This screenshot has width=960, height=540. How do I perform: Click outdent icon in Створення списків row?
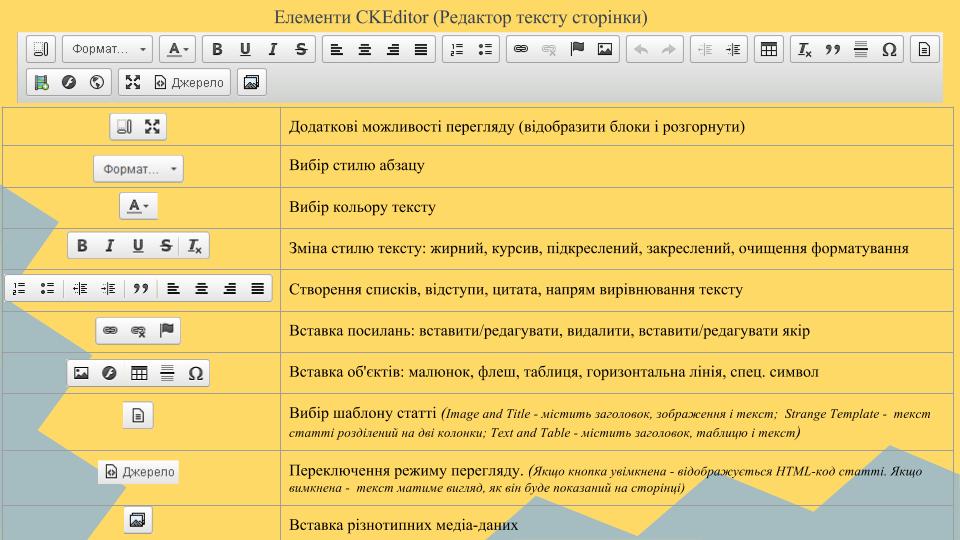[80, 288]
